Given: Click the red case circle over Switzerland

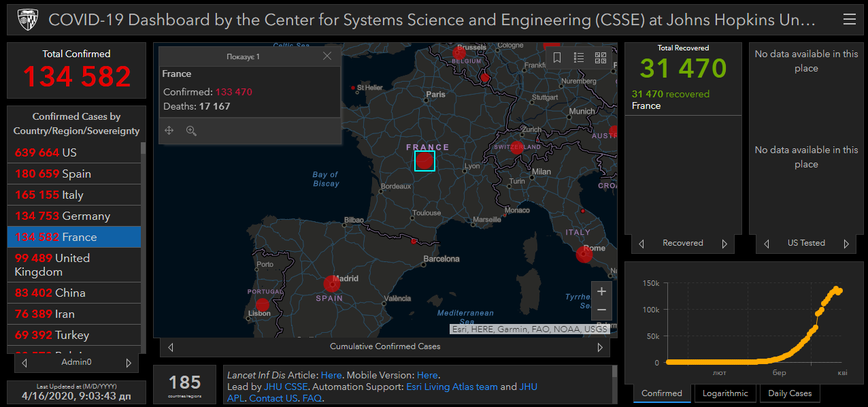Looking at the screenshot, I should coord(516,148).
